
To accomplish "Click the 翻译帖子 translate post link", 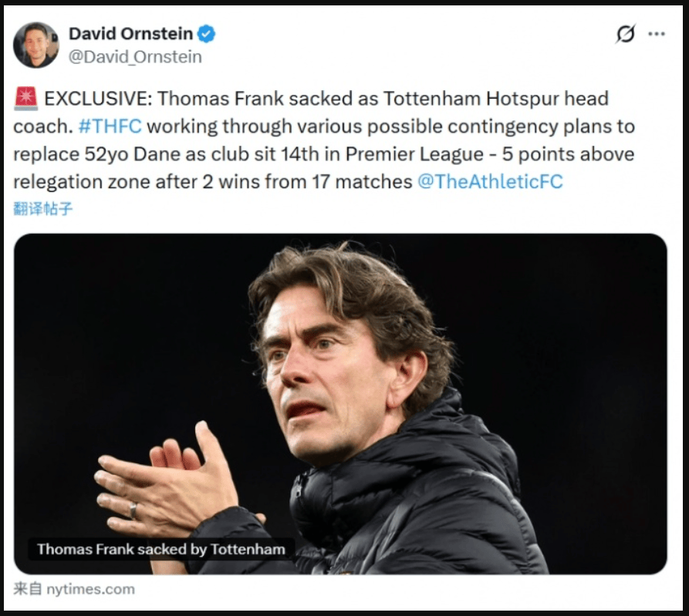I will pos(42,209).
